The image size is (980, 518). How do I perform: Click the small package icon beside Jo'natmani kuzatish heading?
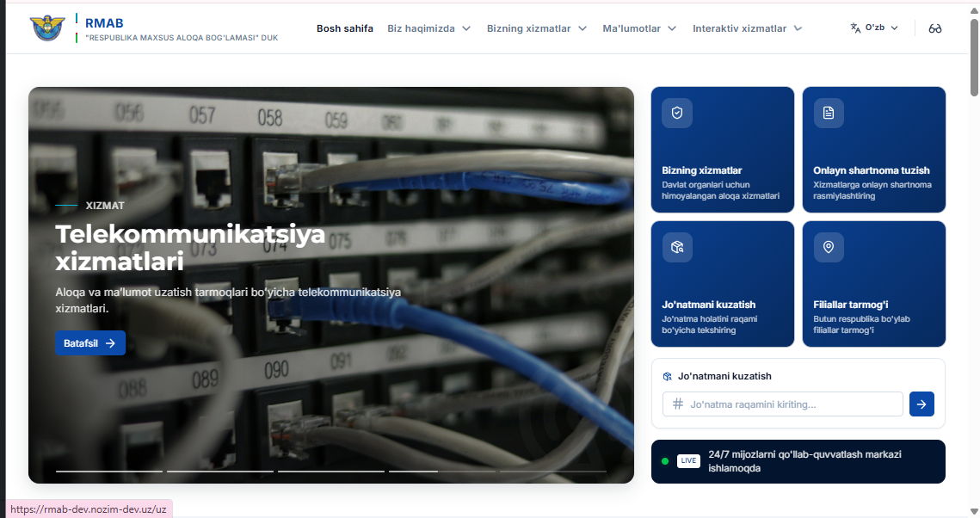[667, 376]
